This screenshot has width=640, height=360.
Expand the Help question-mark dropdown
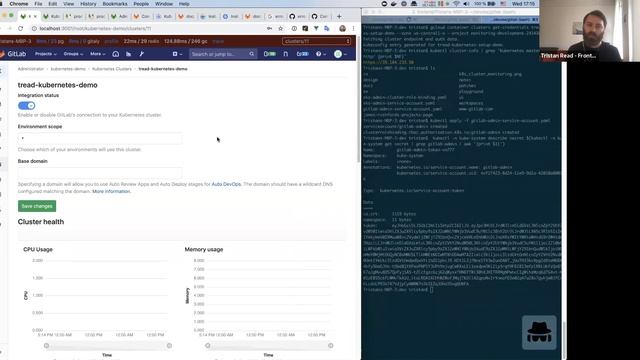320,54
